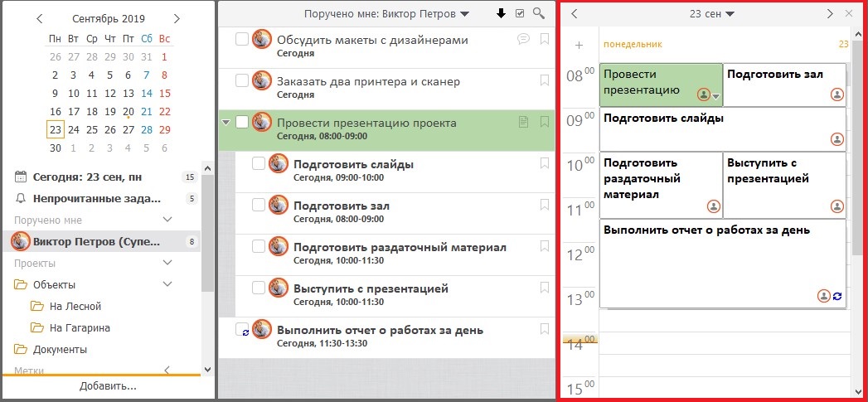Go to next month in mini calendar
Viewport: 868px width, 402px height.
(177, 19)
